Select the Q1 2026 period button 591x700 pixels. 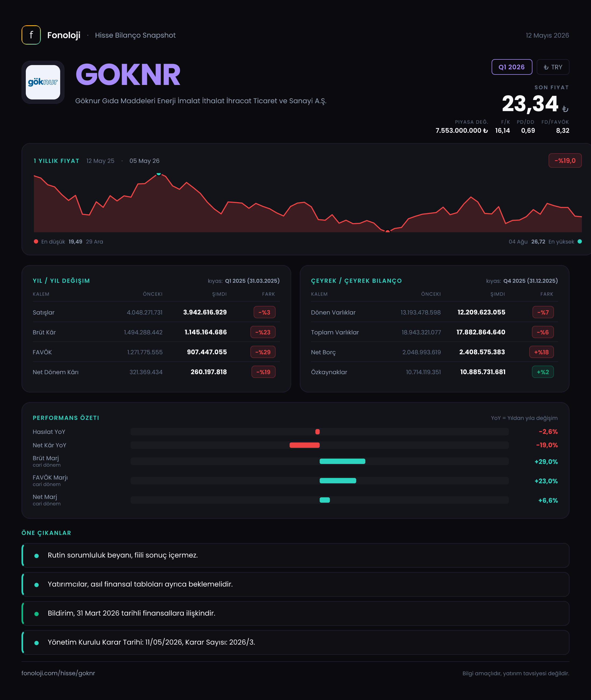pyautogui.click(x=511, y=67)
